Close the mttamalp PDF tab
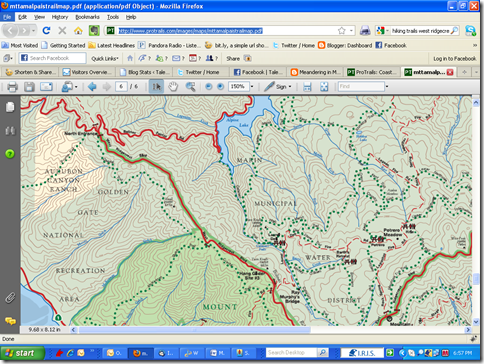Screen dimensions: 484x364 [x=450, y=72]
